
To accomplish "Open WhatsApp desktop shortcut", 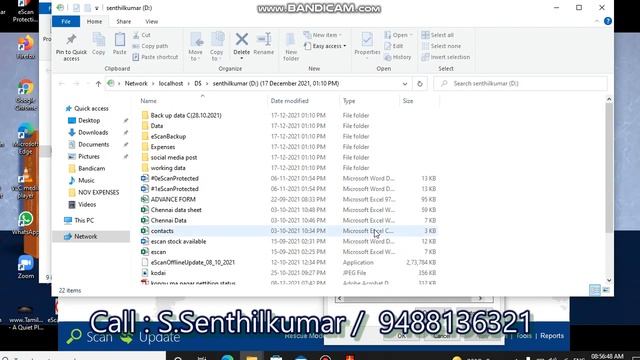I will pos(25,224).
